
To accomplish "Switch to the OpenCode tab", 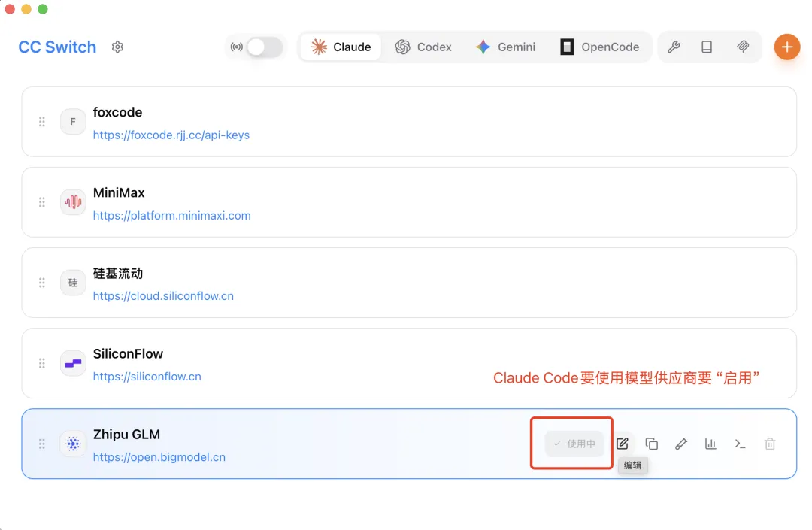I will (x=600, y=47).
